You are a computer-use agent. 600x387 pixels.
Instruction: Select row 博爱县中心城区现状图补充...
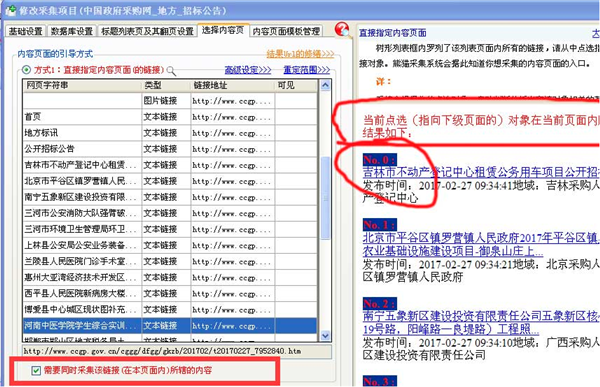170,310
